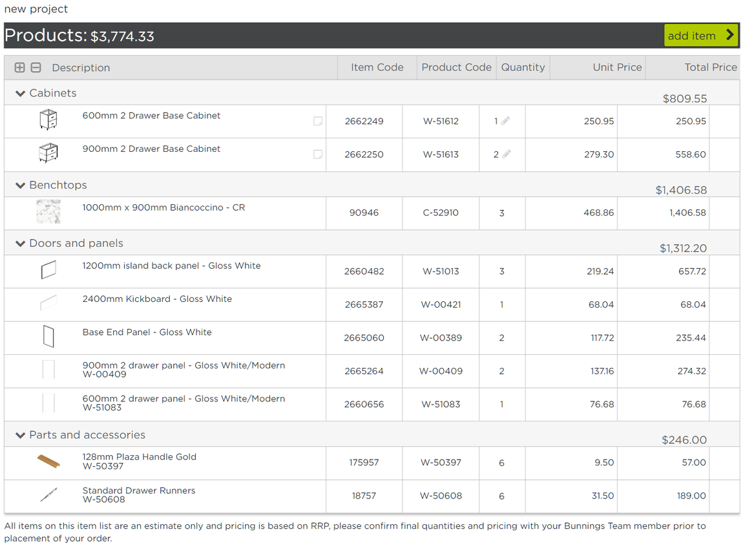This screenshot has width=756, height=543.
Task: Open note icon for 600mm 2 Drawer Cabinet
Action: click(317, 121)
